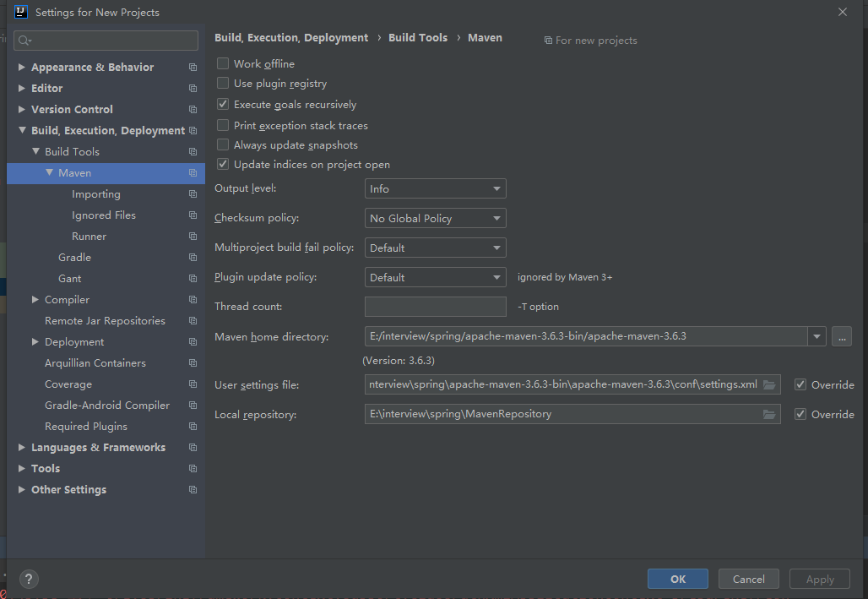The image size is (868, 599).
Task: Open the Plugin update policy dropdown
Action: click(435, 277)
